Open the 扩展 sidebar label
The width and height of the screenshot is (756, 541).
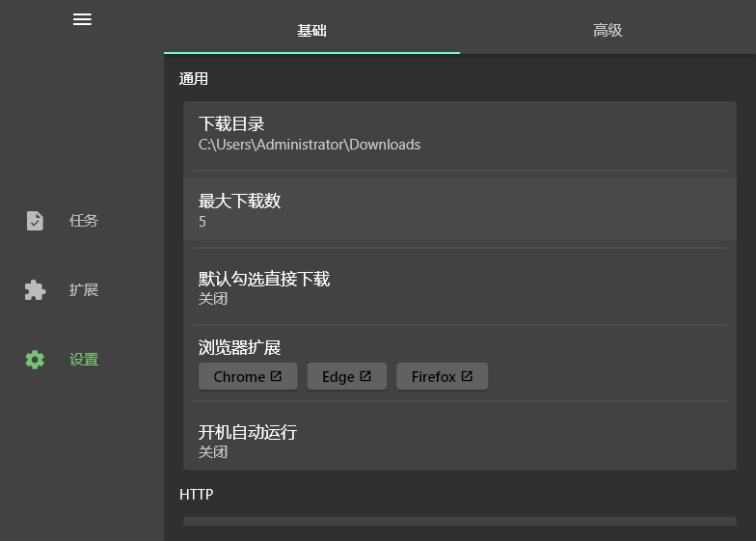[x=84, y=290]
